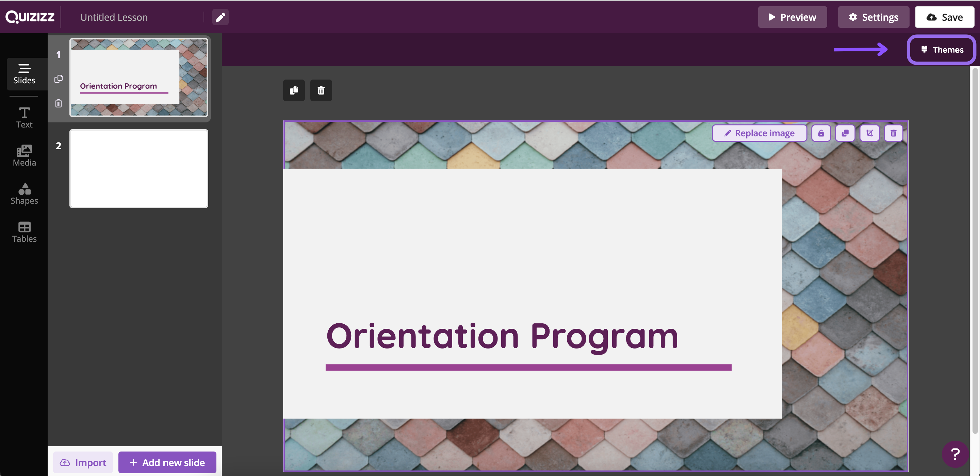Image resolution: width=980 pixels, height=476 pixels.
Task: Open the Shapes panel
Action: point(24,194)
